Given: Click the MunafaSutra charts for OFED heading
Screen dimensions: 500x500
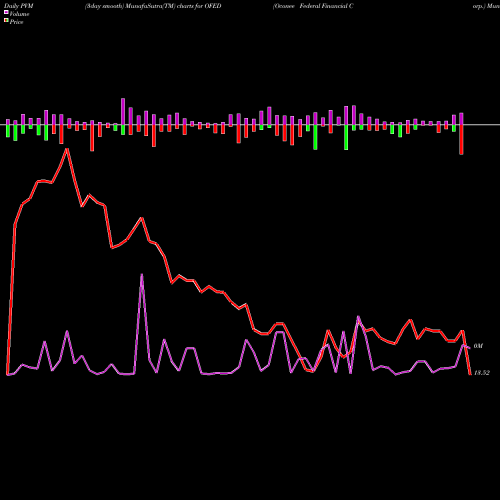Looking at the screenshot, I should [153, 6].
